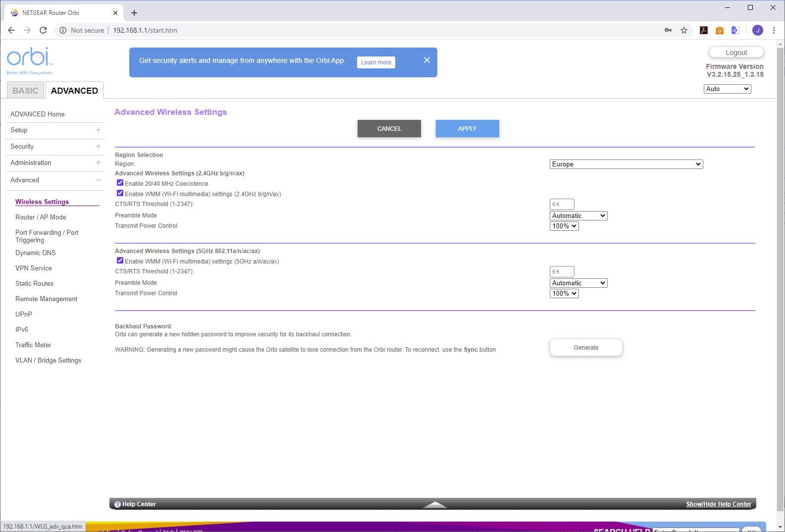Toggle Enable 20/40 MHz Coexistence checkbox
This screenshot has height=532, width=785.
(x=120, y=183)
